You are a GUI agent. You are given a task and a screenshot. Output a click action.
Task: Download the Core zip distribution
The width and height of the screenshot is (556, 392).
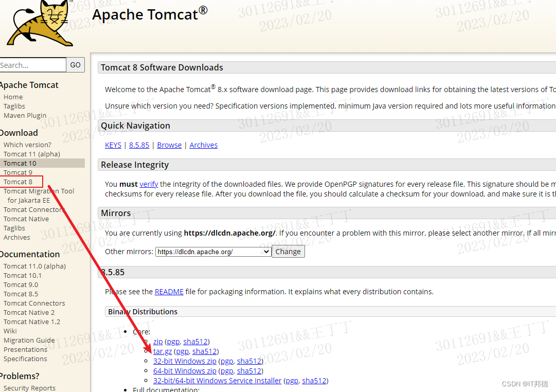click(x=158, y=342)
